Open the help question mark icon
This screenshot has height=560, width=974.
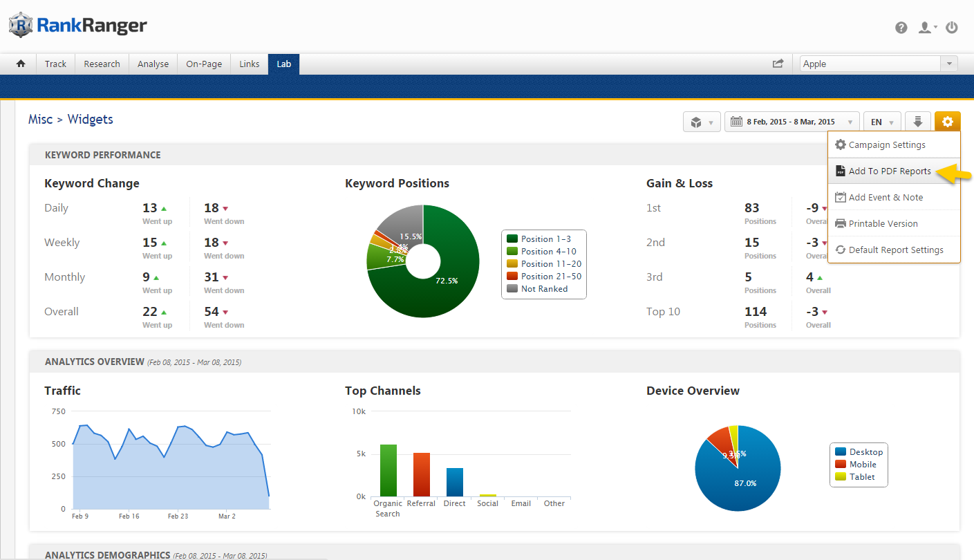point(901,28)
